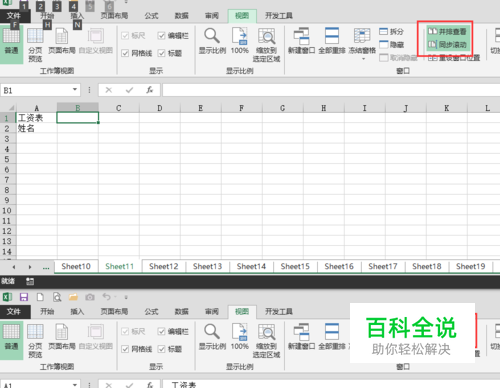
Task: Switch to the Review (审阅) tab in the top window
Action: (x=212, y=16)
